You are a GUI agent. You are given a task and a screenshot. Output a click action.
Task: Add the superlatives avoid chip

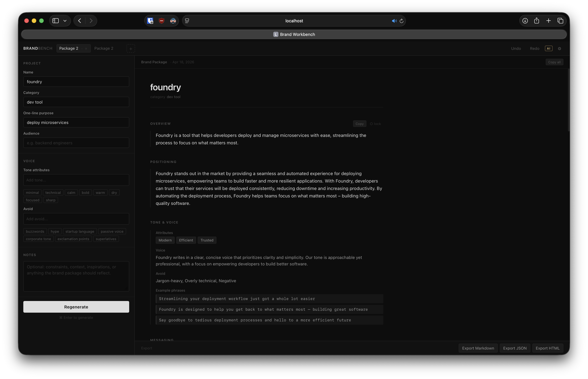pos(106,239)
